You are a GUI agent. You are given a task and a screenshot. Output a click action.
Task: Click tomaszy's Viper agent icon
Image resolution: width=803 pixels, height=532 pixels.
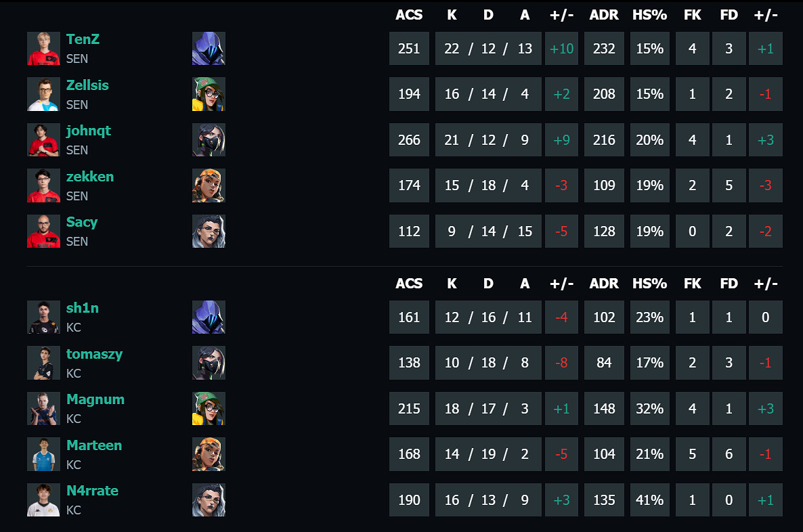coord(209,363)
